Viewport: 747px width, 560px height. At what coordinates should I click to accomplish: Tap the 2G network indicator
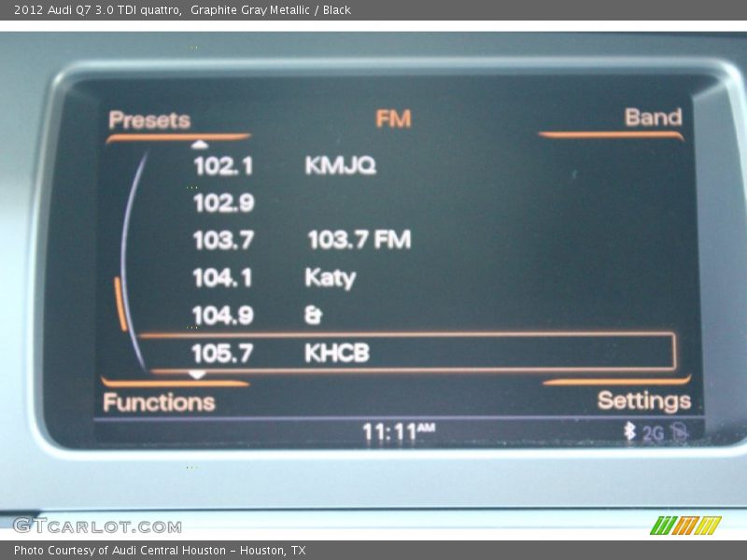click(652, 433)
